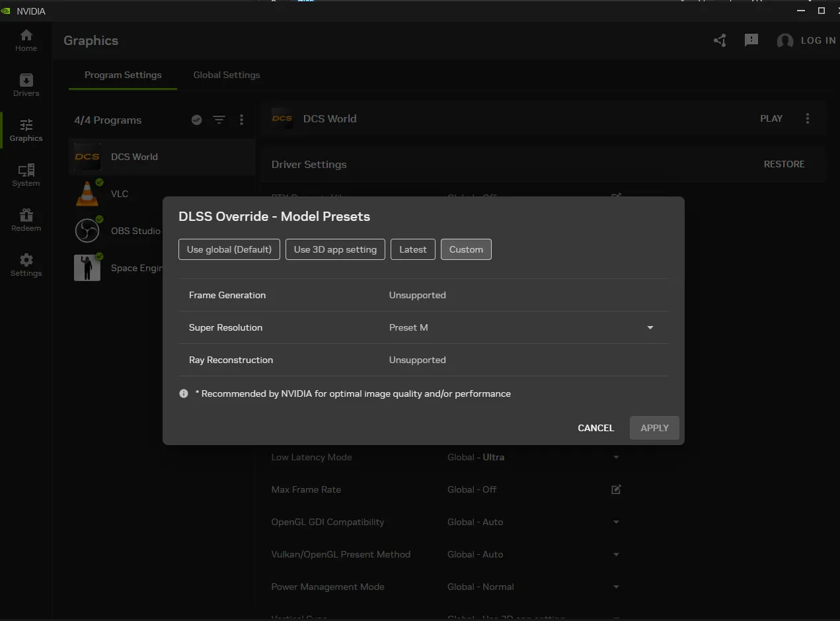Select the Custom preset option
840x621 pixels.
466,249
